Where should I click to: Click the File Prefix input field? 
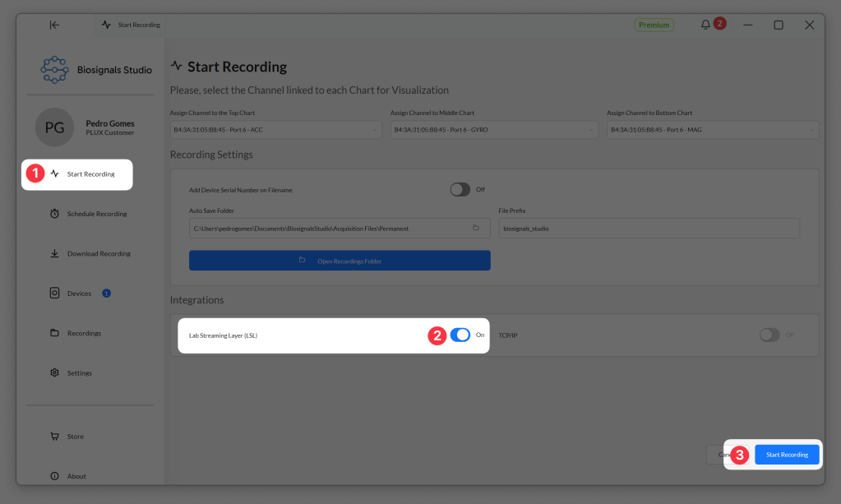(649, 229)
